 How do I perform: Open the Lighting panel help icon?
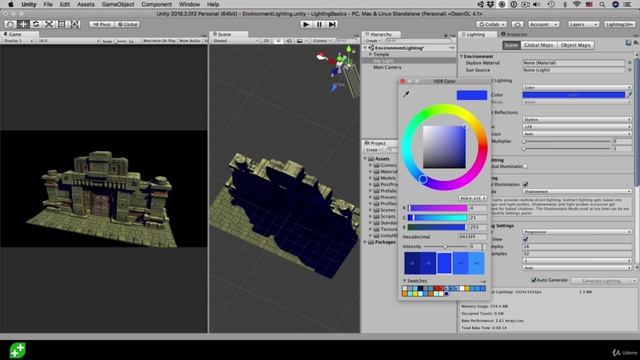point(628,42)
